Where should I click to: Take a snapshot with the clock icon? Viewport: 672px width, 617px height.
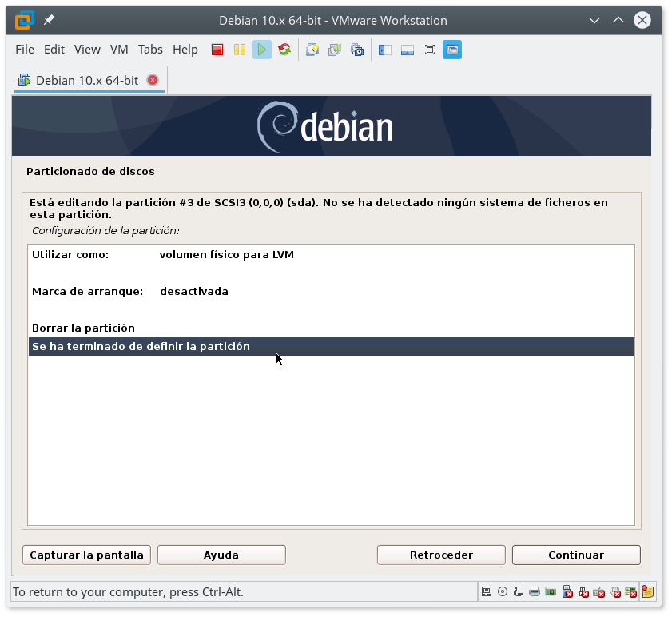[312, 50]
